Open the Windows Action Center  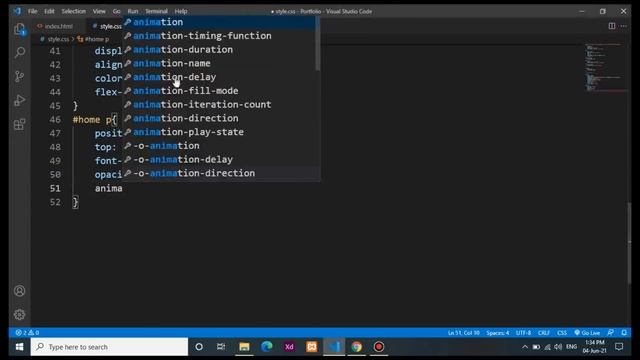[x=619, y=347]
